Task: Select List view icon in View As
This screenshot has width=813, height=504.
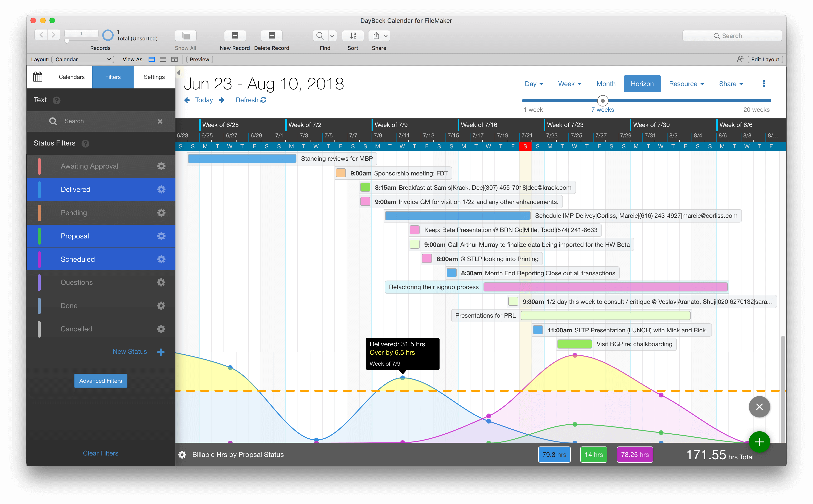Action: pyautogui.click(x=163, y=59)
